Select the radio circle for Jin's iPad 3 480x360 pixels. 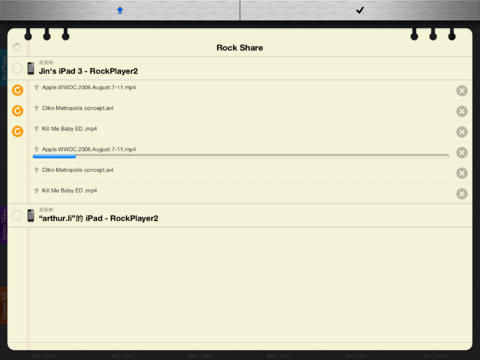[x=17, y=68]
